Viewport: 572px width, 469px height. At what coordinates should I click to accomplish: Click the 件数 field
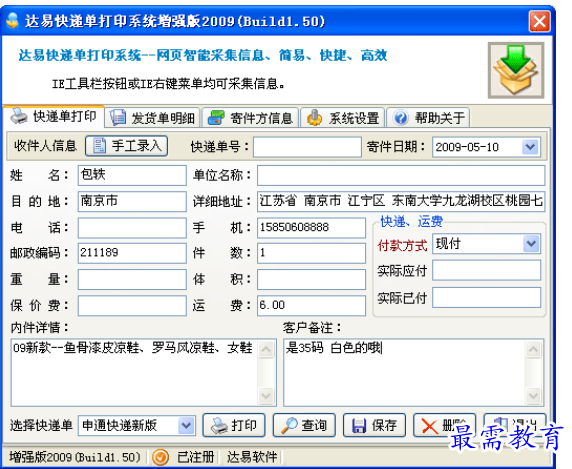click(x=311, y=253)
